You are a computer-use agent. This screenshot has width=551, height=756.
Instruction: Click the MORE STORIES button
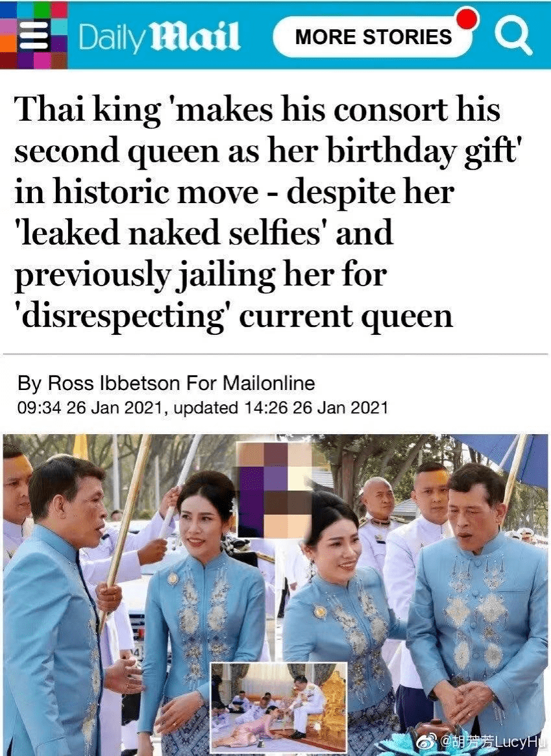(373, 37)
